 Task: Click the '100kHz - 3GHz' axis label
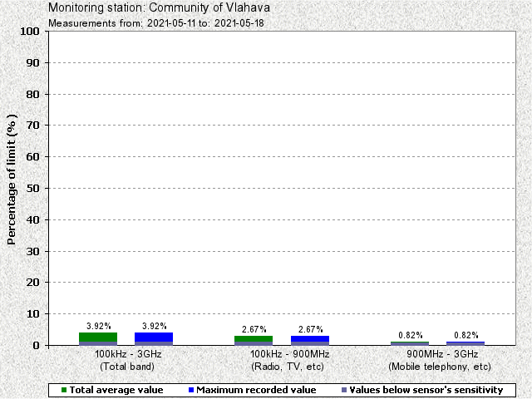[x=128, y=354]
